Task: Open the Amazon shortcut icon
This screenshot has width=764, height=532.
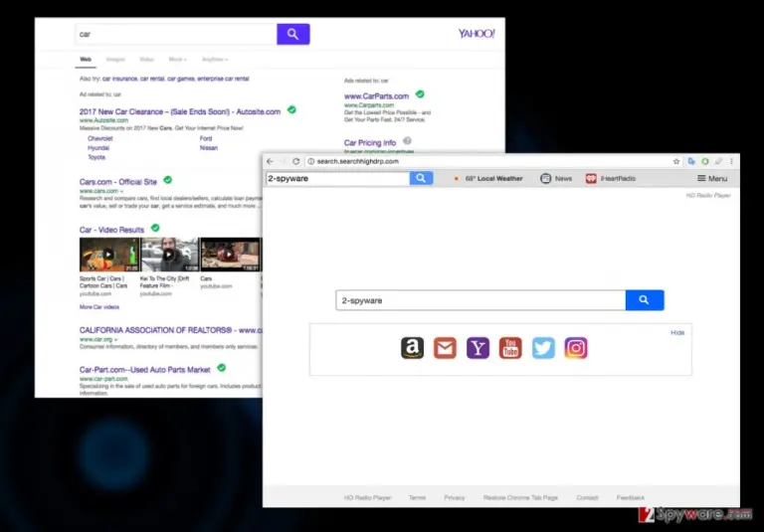Action: point(412,348)
